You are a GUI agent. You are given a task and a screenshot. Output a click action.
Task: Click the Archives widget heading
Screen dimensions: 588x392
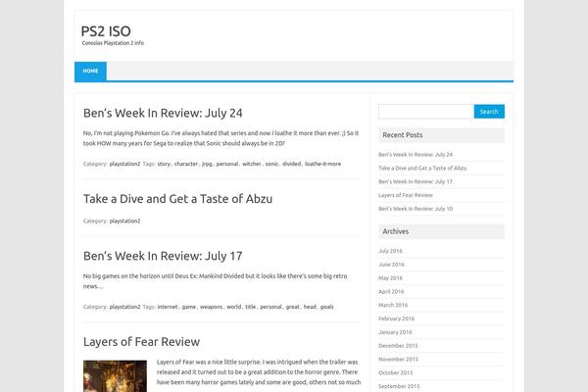click(396, 231)
